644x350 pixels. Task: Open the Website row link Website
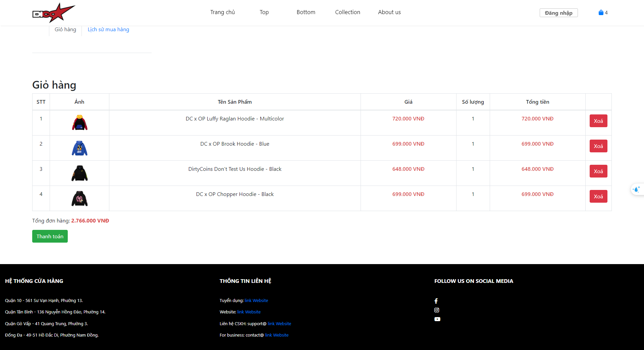(249, 312)
